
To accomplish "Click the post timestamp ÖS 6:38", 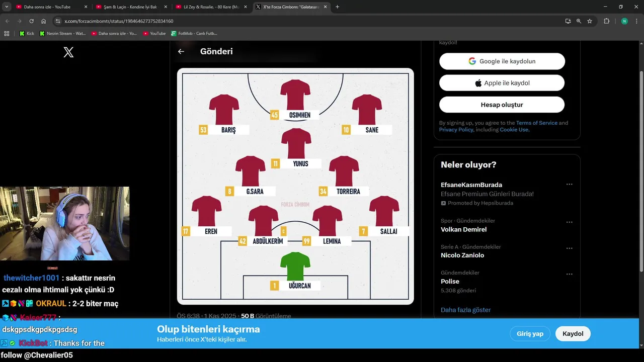I will coord(206,316).
